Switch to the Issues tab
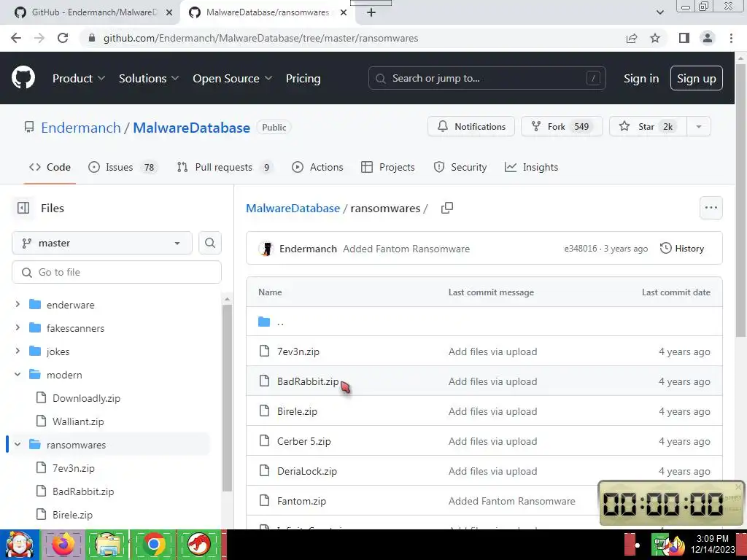Viewport: 747px width, 560px height. click(x=123, y=167)
